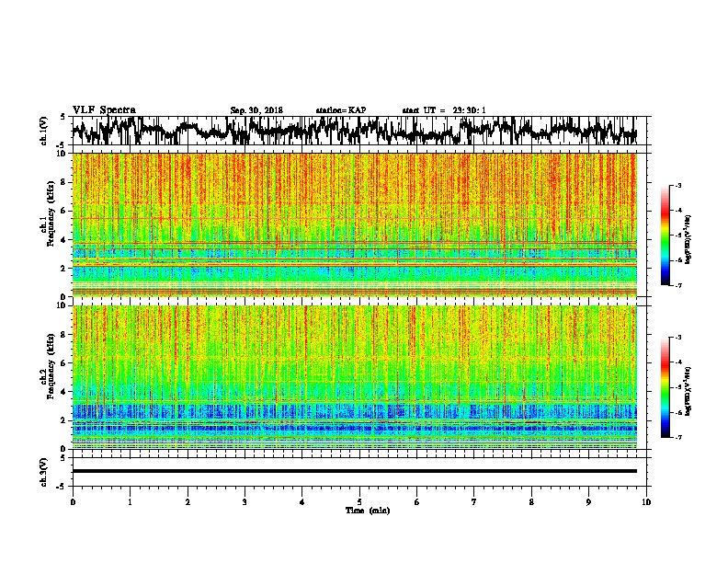Click the "-3" tick on ch.2 color bar
Viewport: 728px width, 563px height.
[x=677, y=338]
